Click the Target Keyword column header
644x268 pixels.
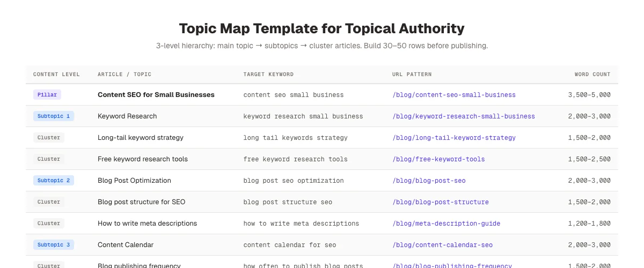click(268, 75)
